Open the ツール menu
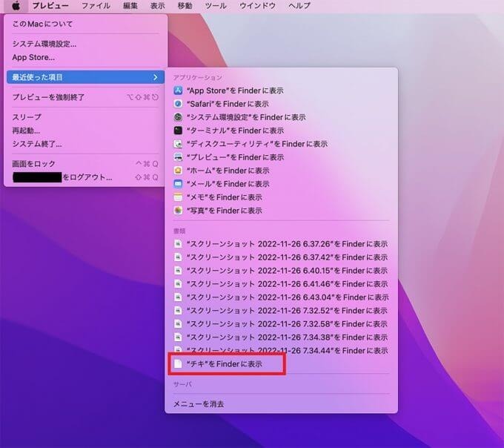 tap(216, 6)
